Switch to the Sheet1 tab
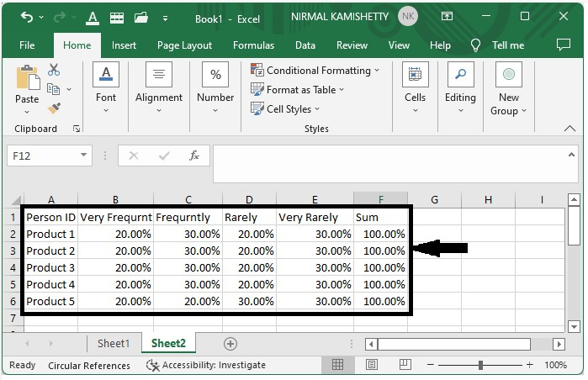588x380 pixels. point(114,343)
